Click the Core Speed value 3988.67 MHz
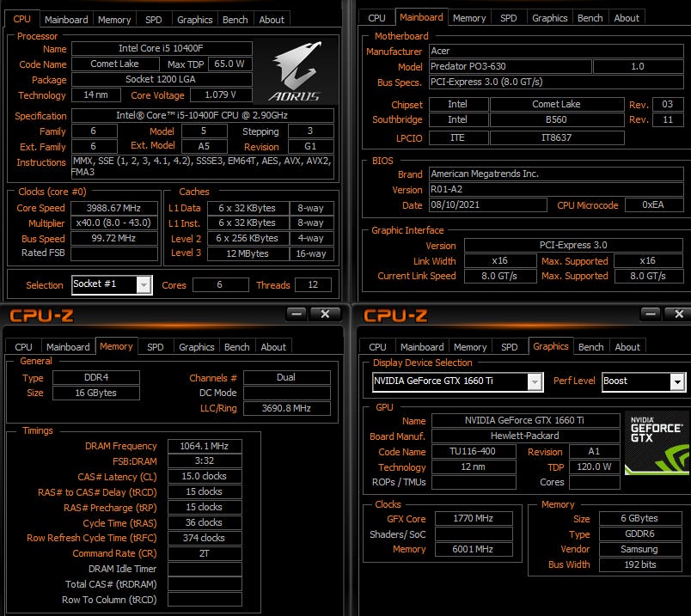The image size is (691, 616). click(114, 208)
